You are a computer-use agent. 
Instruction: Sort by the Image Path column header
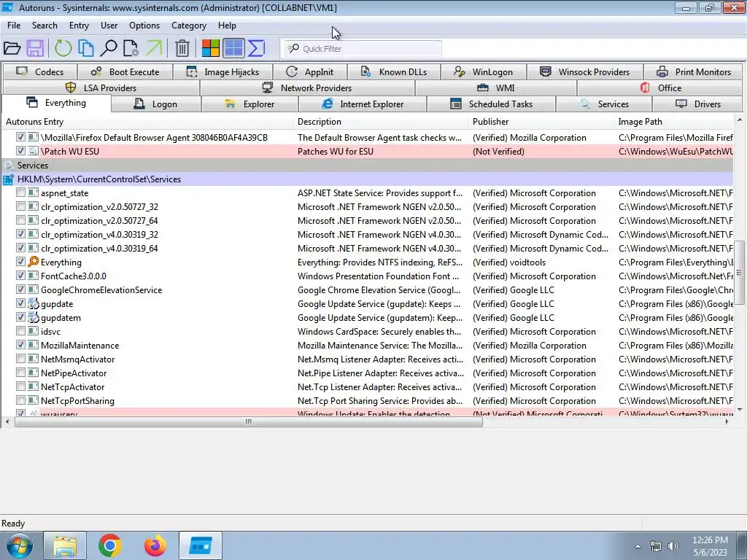pos(673,122)
